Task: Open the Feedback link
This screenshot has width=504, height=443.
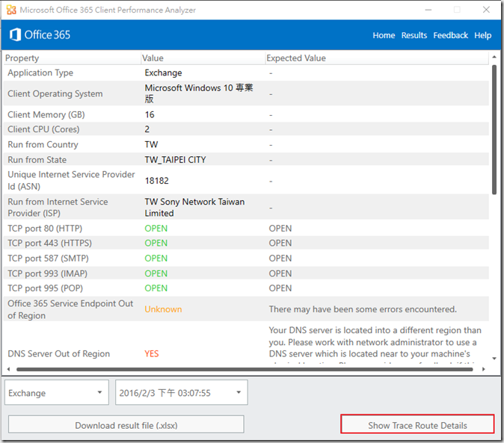Action: [x=450, y=35]
